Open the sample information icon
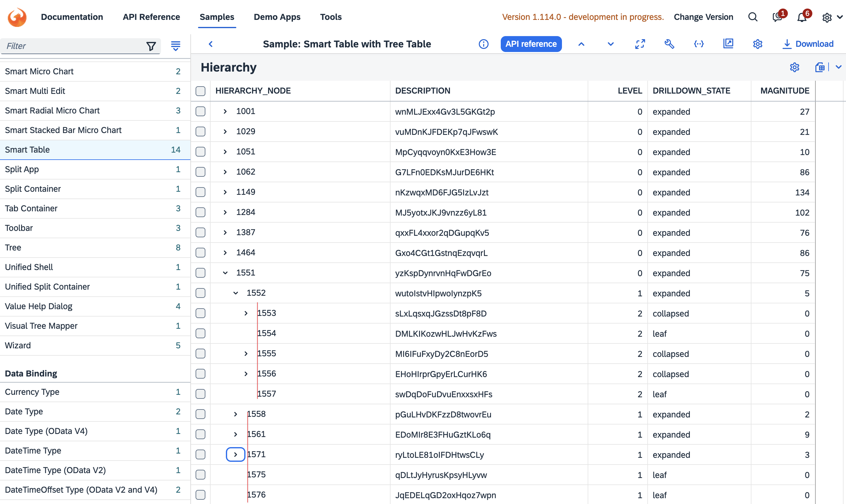The height and width of the screenshot is (504, 846). tap(483, 44)
